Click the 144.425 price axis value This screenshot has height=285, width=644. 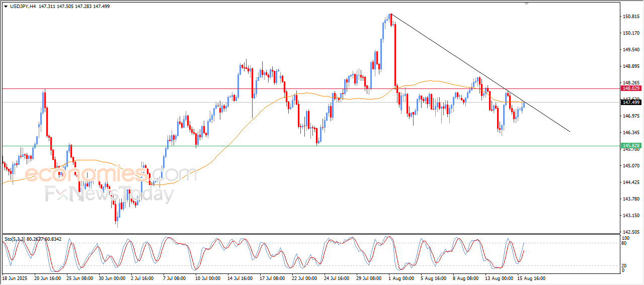[x=631, y=182]
